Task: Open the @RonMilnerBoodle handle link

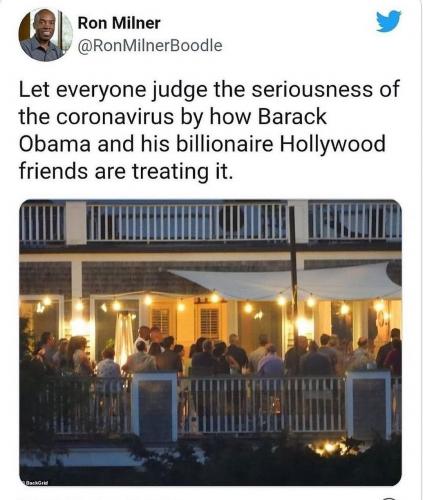Action: click(x=150, y=46)
